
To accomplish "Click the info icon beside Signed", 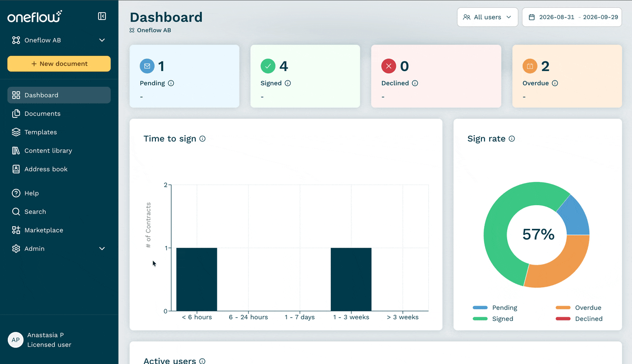I will click(x=288, y=83).
